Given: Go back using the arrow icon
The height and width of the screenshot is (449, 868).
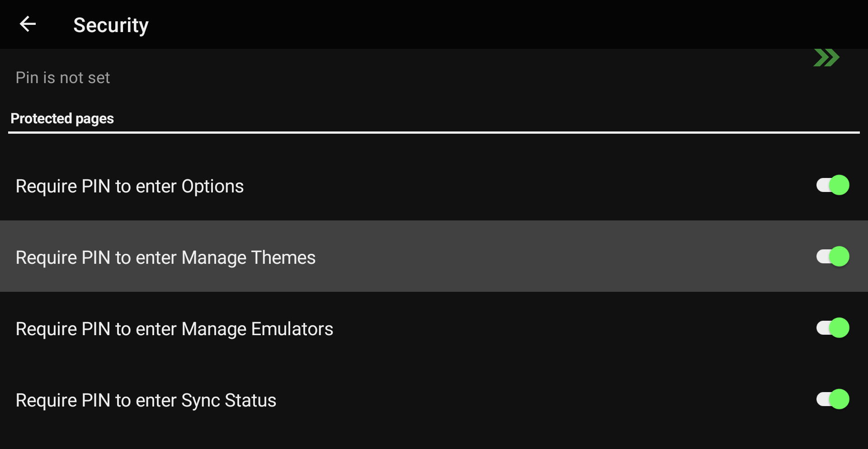Looking at the screenshot, I should [28, 24].
